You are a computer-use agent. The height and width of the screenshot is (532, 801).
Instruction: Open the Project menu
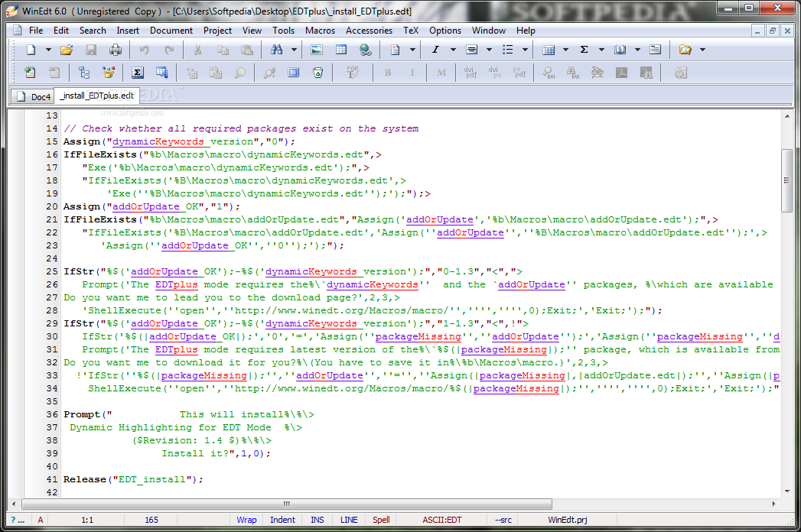pyautogui.click(x=217, y=31)
